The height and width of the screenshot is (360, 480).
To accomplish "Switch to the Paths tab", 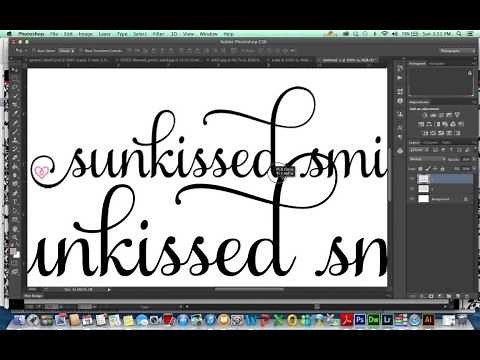I will (446, 142).
